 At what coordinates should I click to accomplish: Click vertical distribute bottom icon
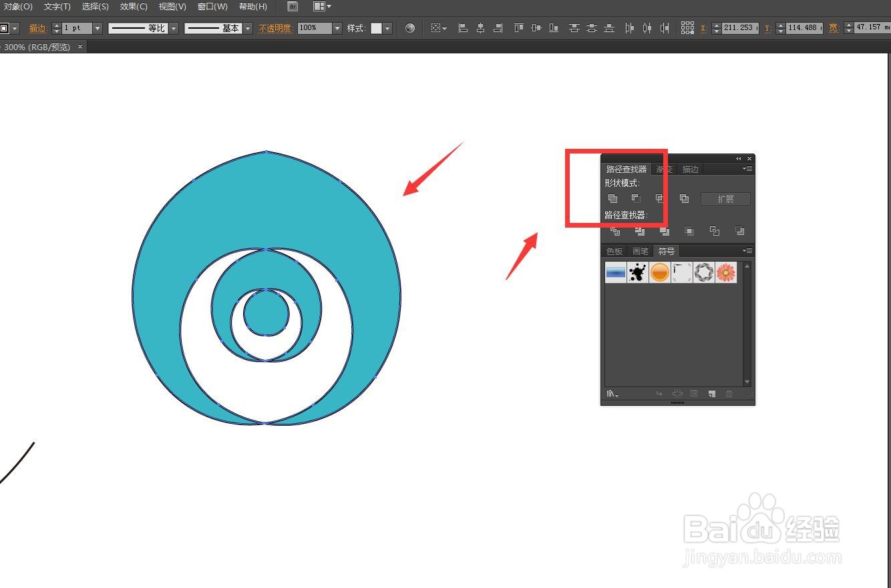tap(608, 28)
